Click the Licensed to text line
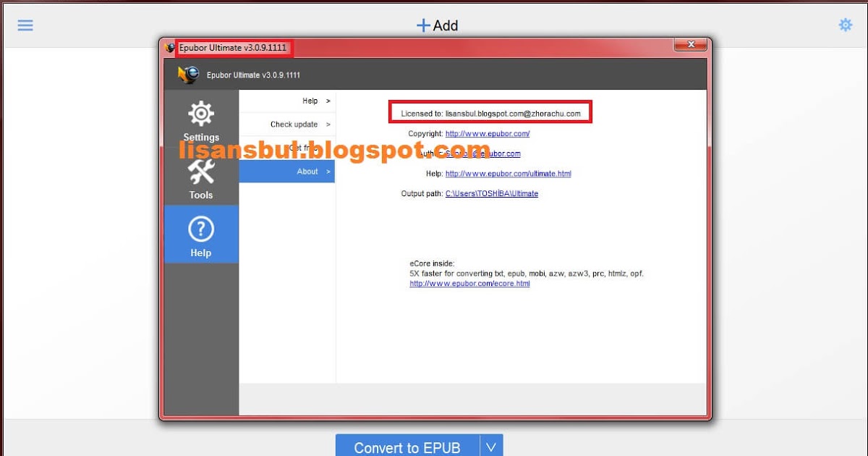This screenshot has height=456, width=868. point(490,114)
